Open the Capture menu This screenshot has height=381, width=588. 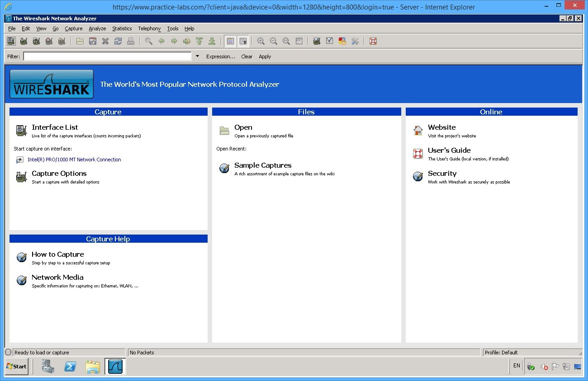[73, 28]
